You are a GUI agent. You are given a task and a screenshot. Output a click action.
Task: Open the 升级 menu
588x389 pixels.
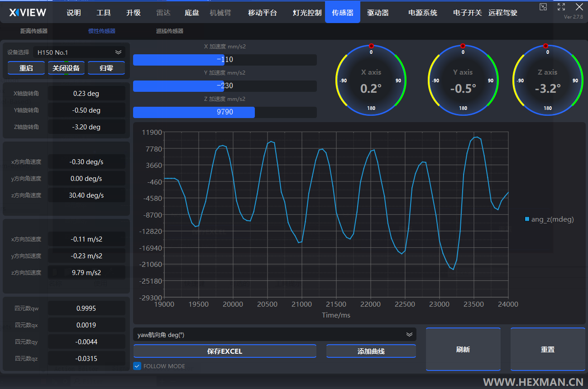[x=134, y=13]
